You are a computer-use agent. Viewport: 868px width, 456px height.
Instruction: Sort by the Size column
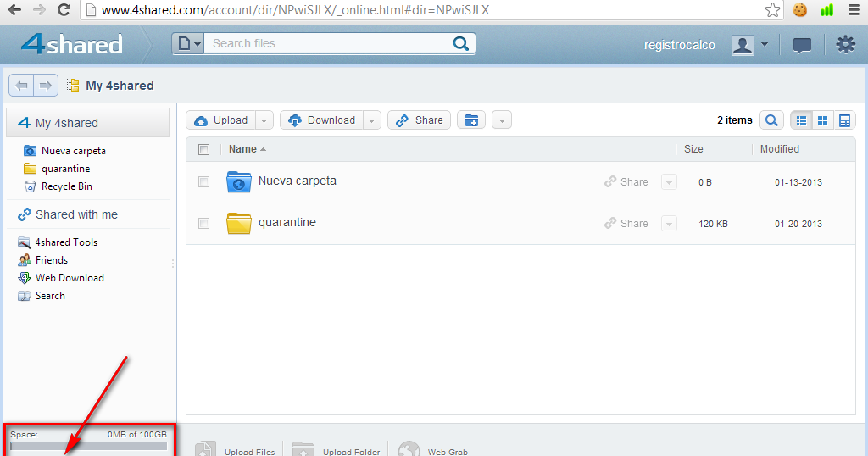coord(693,149)
